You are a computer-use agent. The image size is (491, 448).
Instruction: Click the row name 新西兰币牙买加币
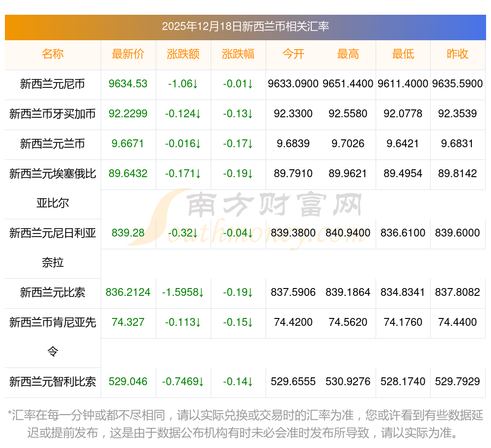coord(53,113)
